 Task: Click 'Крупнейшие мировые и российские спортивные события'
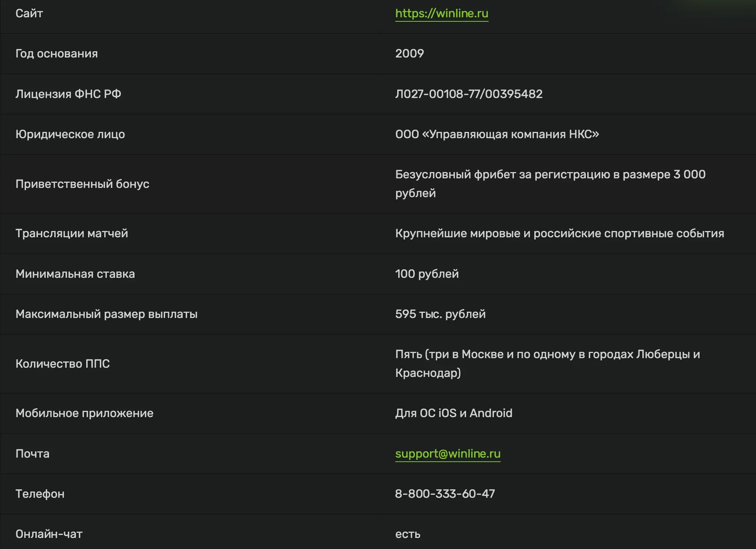560,234
